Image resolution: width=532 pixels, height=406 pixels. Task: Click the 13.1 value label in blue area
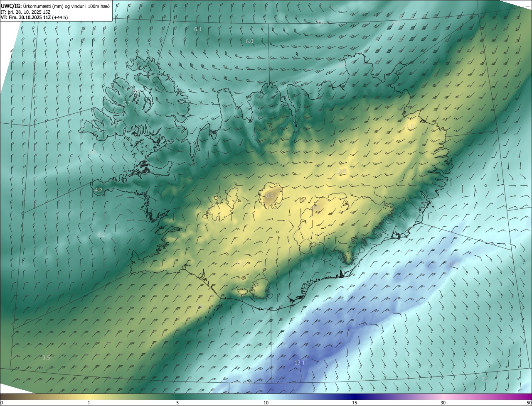[300, 362]
